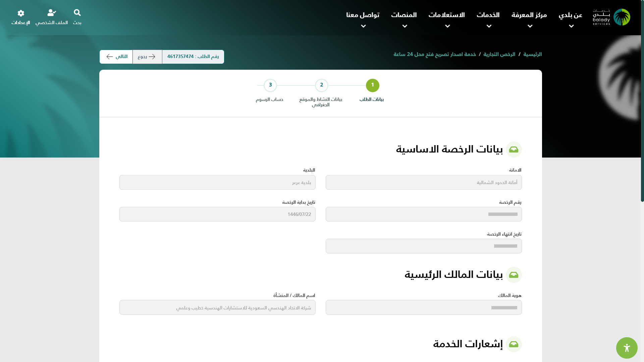Click the license start date field
The width and height of the screenshot is (644, 362).
tap(217, 214)
